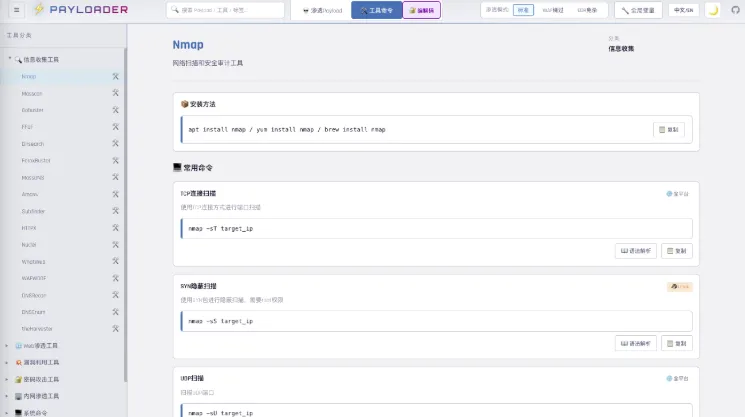
Task: Switch theme with the moon icon
Action: pyautogui.click(x=713, y=10)
